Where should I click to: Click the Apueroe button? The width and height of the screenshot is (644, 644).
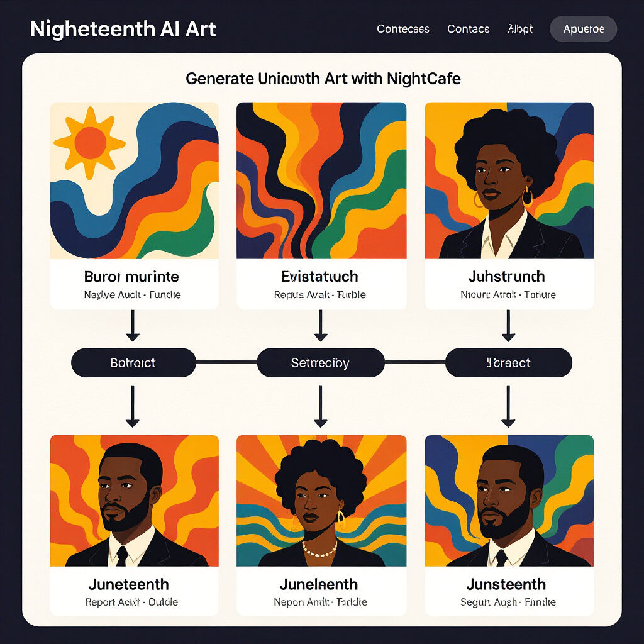(583, 29)
